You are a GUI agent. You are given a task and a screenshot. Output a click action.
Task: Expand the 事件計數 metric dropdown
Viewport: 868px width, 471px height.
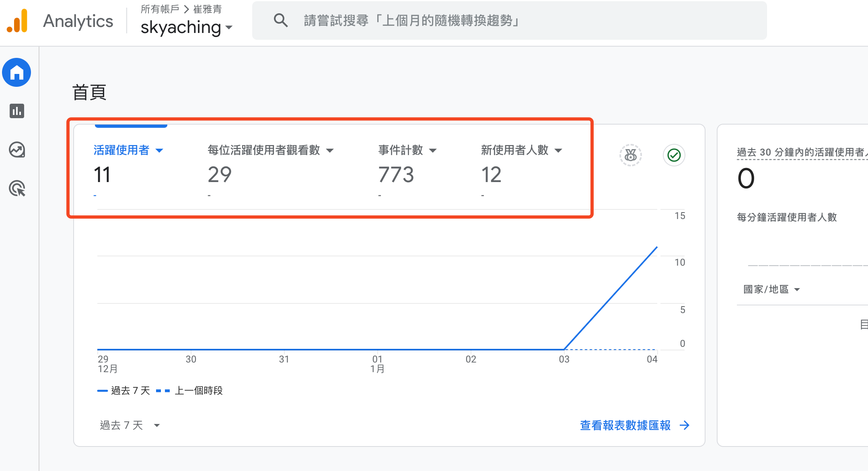(433, 151)
